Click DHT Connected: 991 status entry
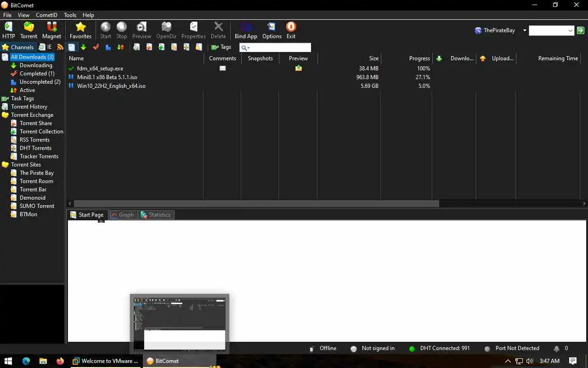Image resolution: width=588 pixels, height=368 pixels. tap(440, 349)
